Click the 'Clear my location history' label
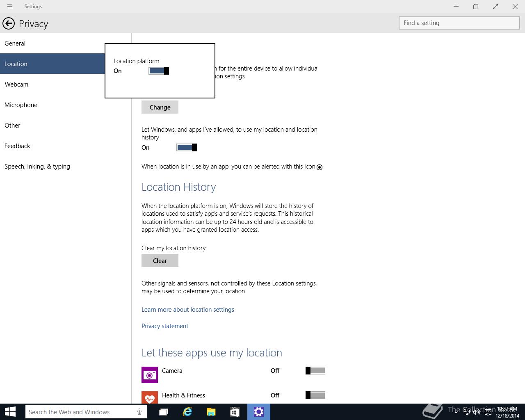Screen dimensions: 525x420 (x=173, y=248)
